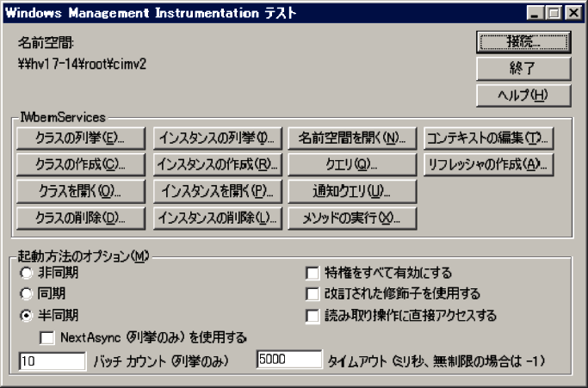The image size is (588, 388).
Task: Click the 起動方法のオプション(M) group label
Action: click(x=84, y=256)
